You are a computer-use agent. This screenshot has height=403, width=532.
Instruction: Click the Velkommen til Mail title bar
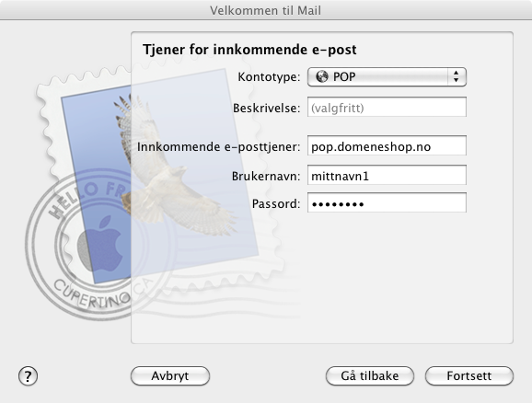[x=266, y=10]
